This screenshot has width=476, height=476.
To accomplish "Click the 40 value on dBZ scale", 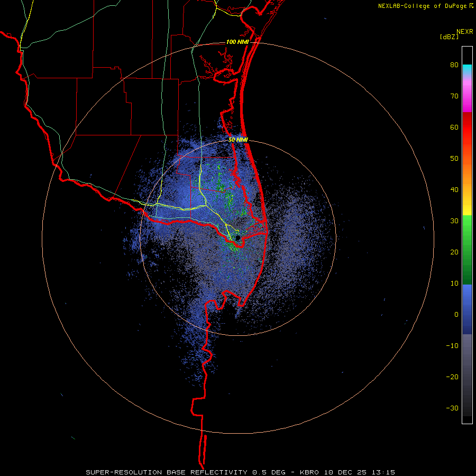I will tap(454, 190).
